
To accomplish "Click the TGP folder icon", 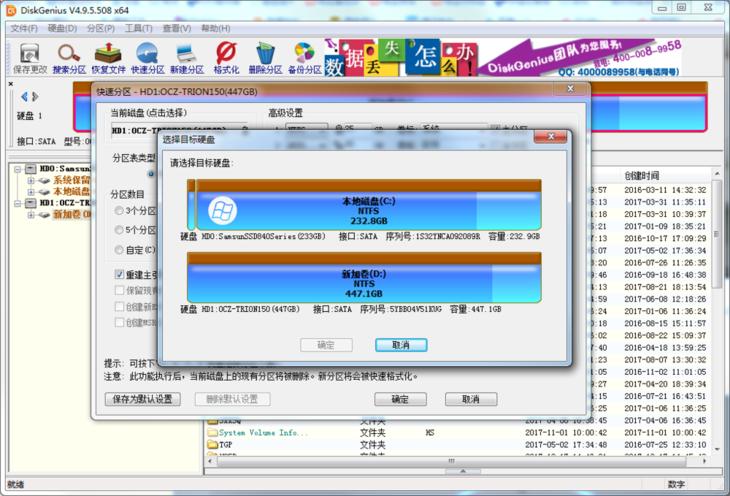I will [x=212, y=445].
